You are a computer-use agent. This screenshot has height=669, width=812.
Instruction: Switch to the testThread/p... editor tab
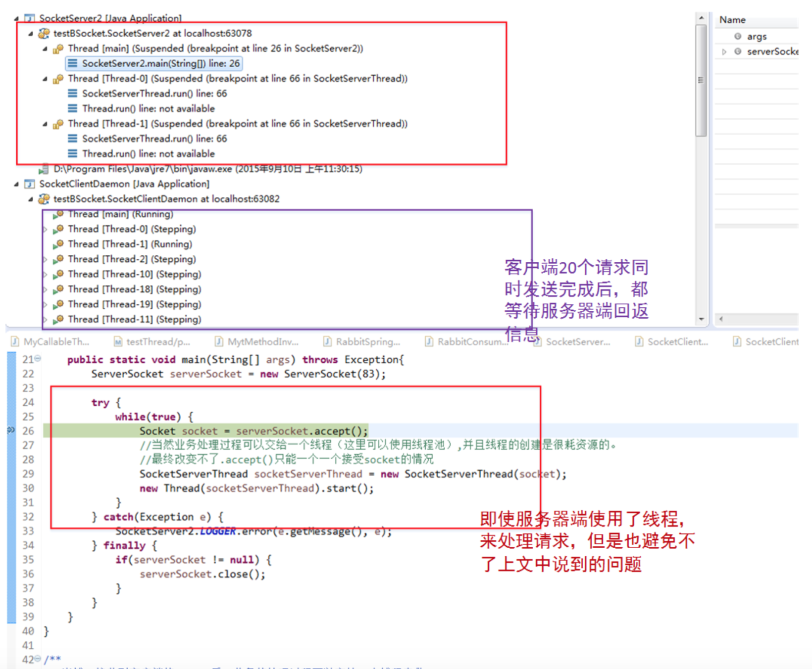152,341
